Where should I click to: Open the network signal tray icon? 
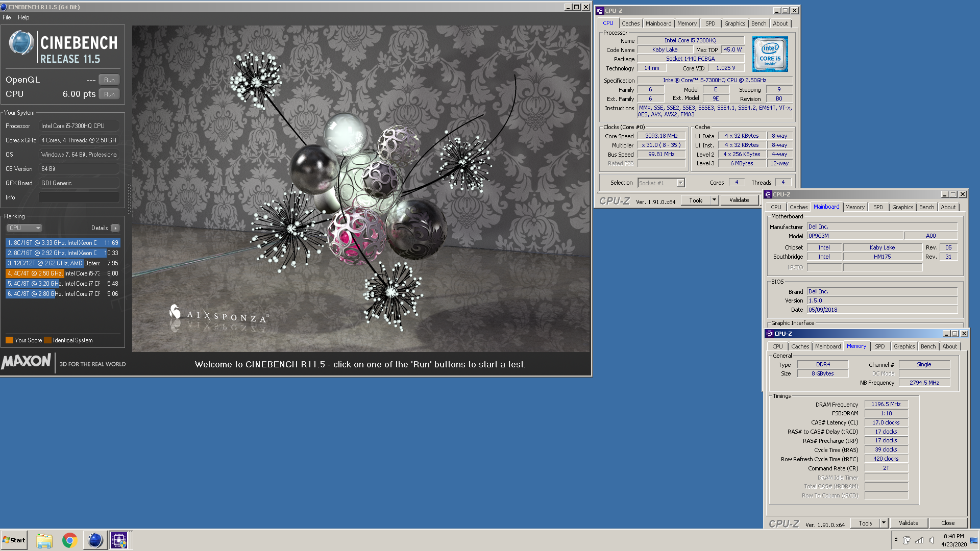coord(919,540)
